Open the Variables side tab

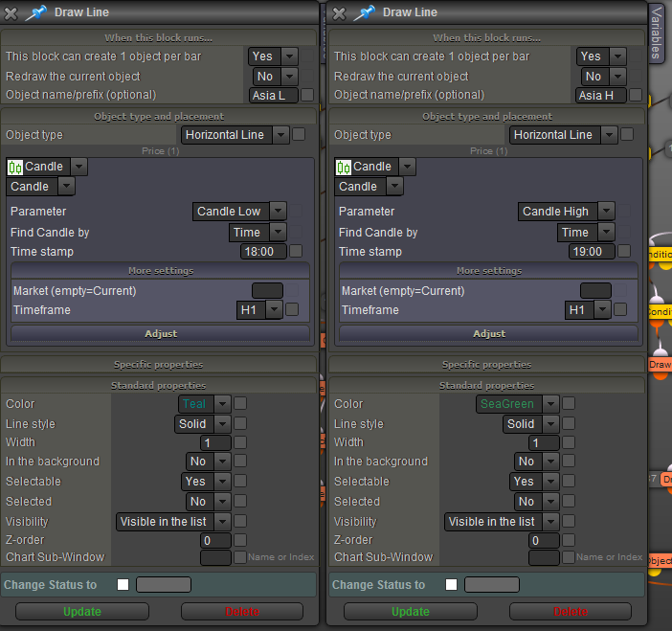tap(656, 33)
